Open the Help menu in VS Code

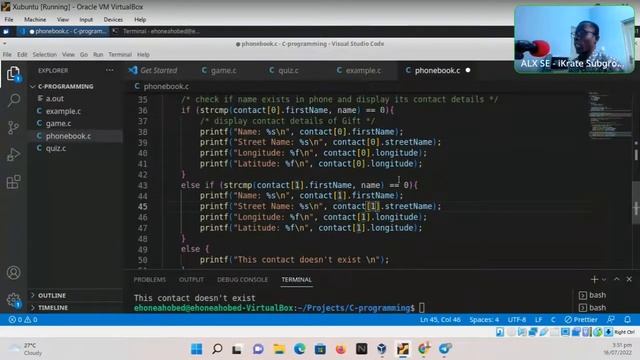143,54
